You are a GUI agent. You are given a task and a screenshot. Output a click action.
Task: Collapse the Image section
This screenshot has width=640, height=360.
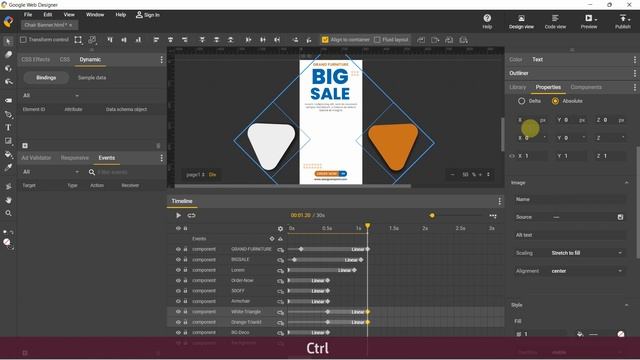(x=627, y=183)
